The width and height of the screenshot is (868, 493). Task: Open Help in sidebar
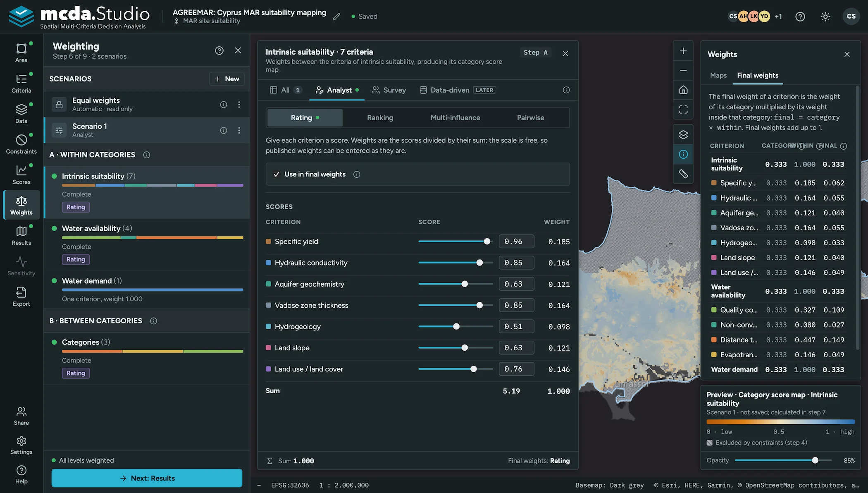(21, 474)
